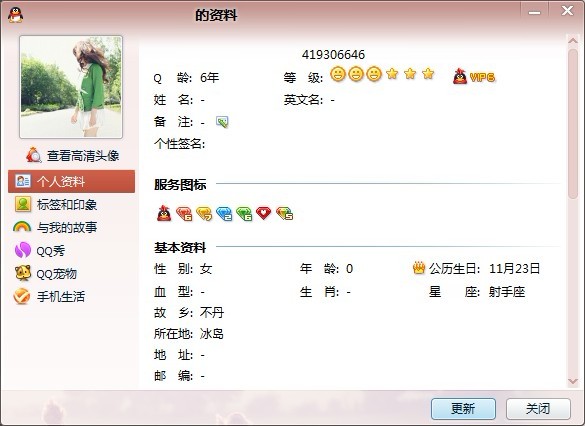
Task: Click the 更新 button
Action: coord(463,409)
